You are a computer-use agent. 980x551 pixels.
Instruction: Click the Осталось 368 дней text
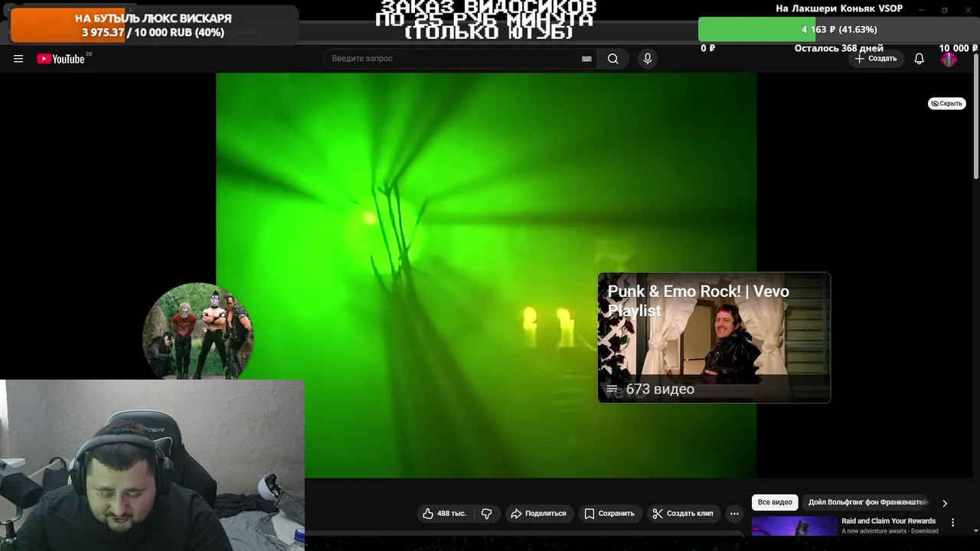coord(838,48)
